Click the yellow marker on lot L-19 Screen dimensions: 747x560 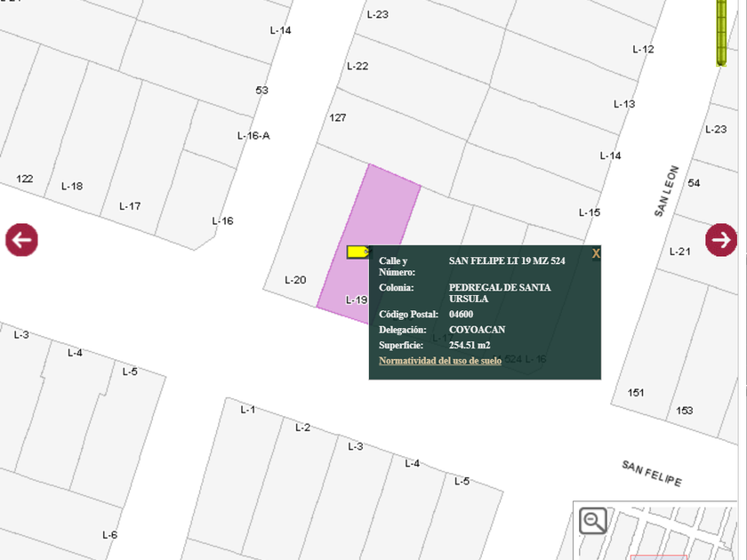(x=357, y=252)
